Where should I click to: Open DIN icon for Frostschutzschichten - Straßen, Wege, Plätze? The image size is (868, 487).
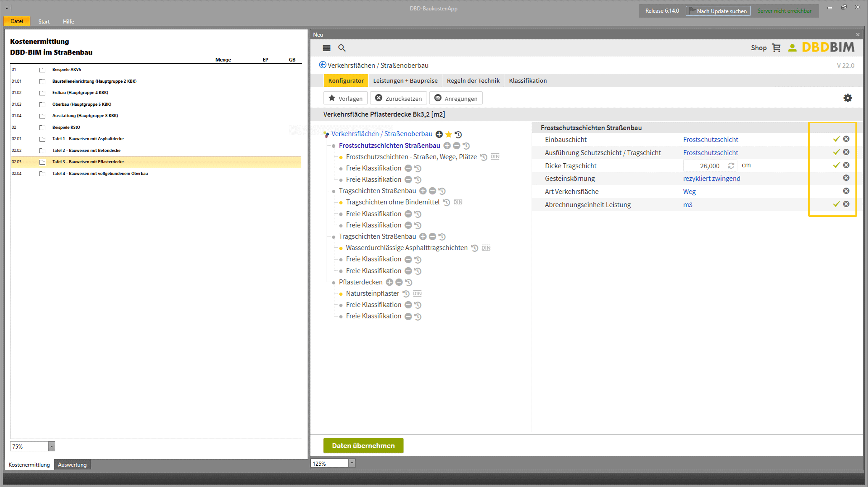pyautogui.click(x=495, y=156)
